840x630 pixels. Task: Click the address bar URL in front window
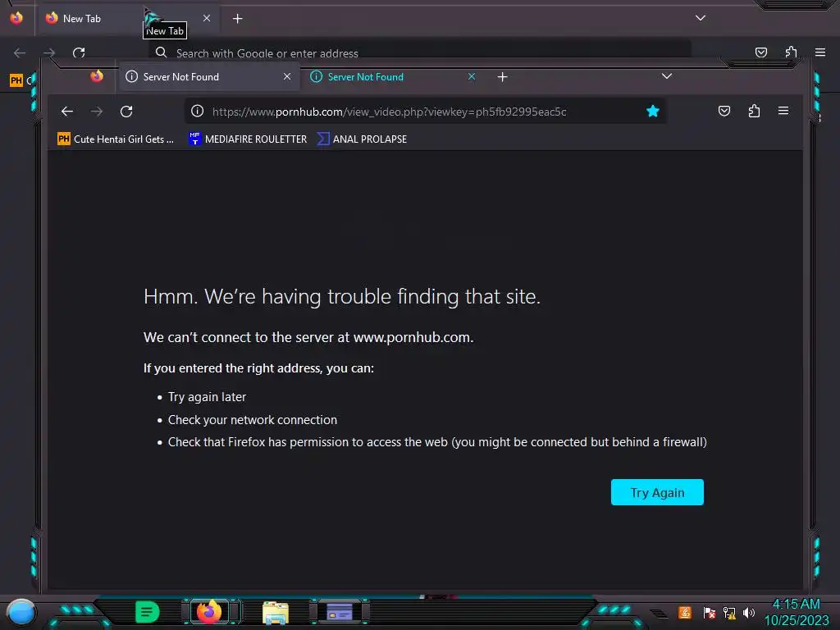389,112
